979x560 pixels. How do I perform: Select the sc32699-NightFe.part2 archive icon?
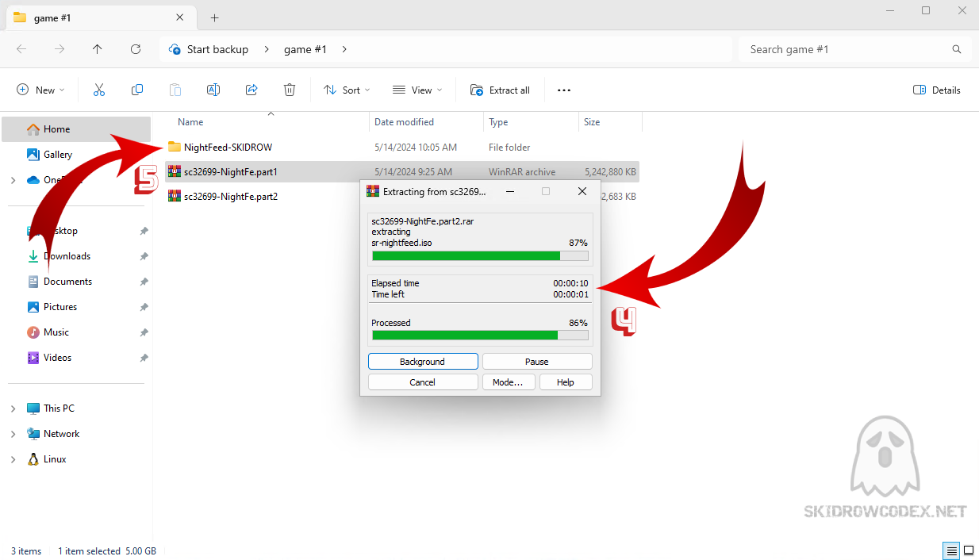click(x=175, y=196)
